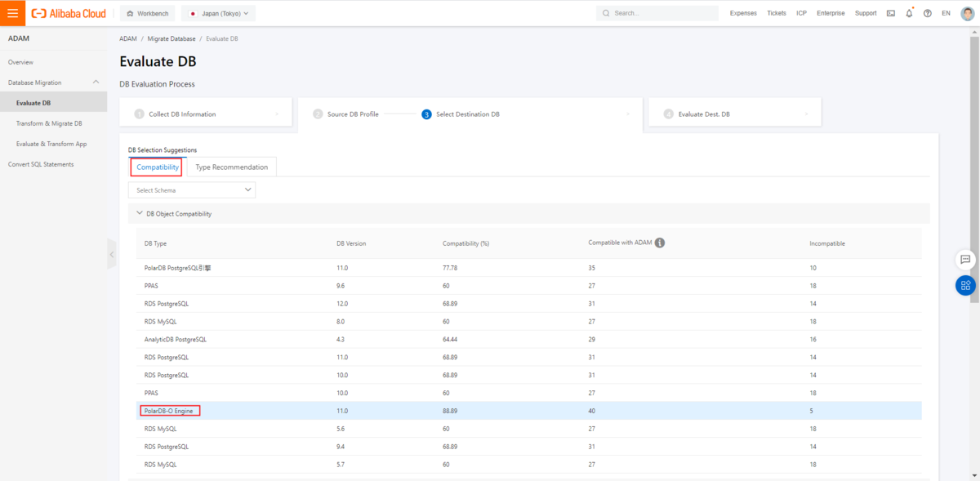Select the RDS MySQL 8.0 row

click(529, 322)
